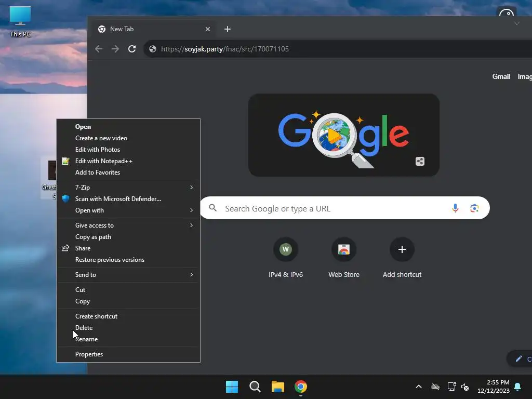Open the Gmail link

click(x=501, y=77)
